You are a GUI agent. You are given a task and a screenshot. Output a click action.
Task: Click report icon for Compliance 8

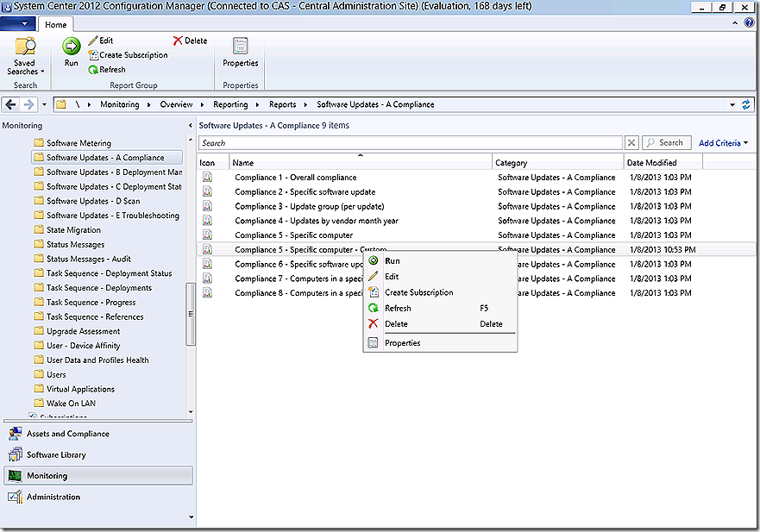207,292
